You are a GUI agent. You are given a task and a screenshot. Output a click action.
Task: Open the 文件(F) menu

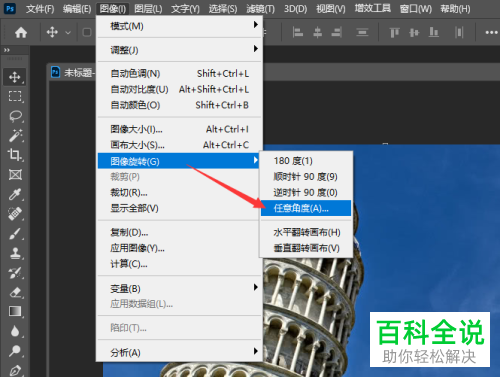tap(40, 9)
